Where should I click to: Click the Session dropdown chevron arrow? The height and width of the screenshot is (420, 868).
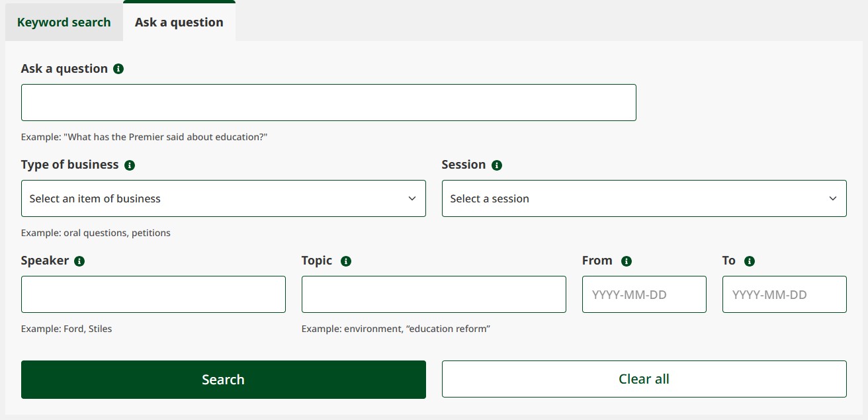[x=834, y=198]
